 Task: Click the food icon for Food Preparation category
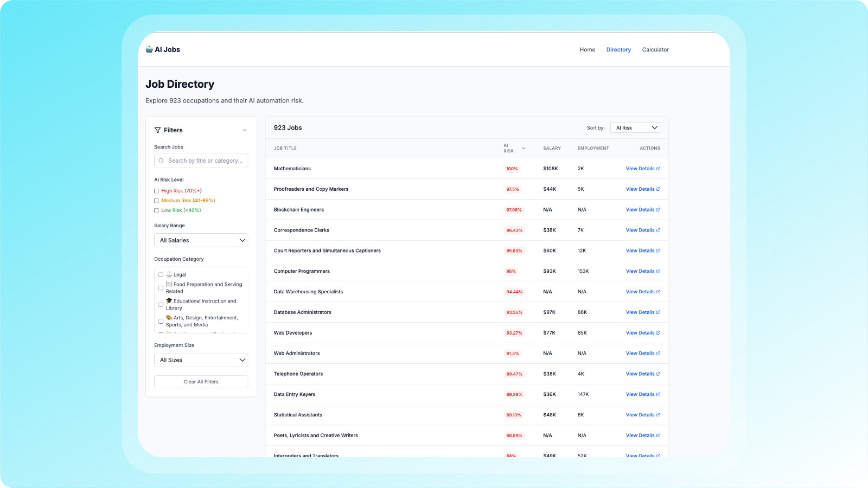(168, 284)
